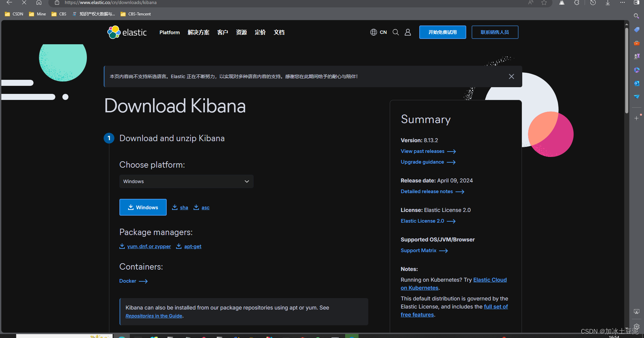
Task: Open the 文档 menu item
Action: tap(279, 32)
